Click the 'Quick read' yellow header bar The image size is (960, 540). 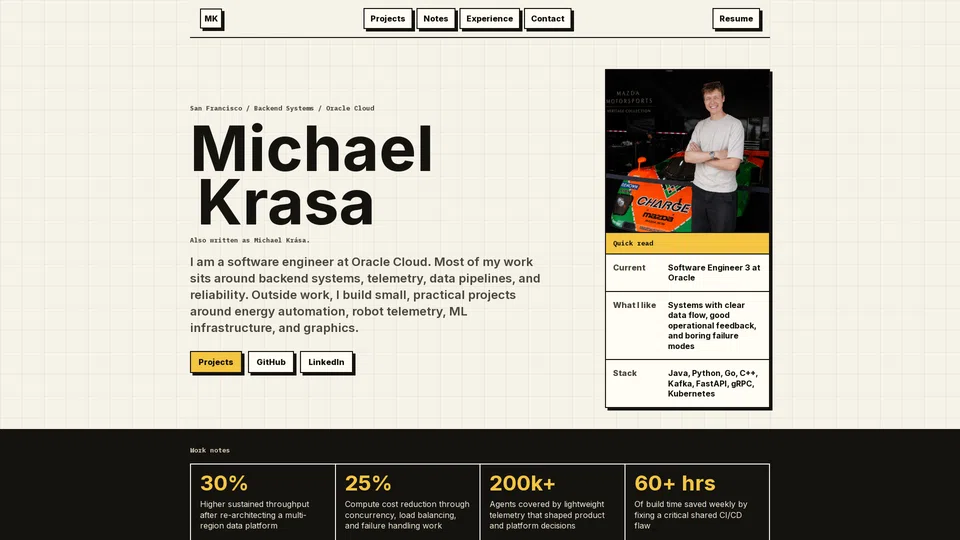pyautogui.click(x=687, y=243)
